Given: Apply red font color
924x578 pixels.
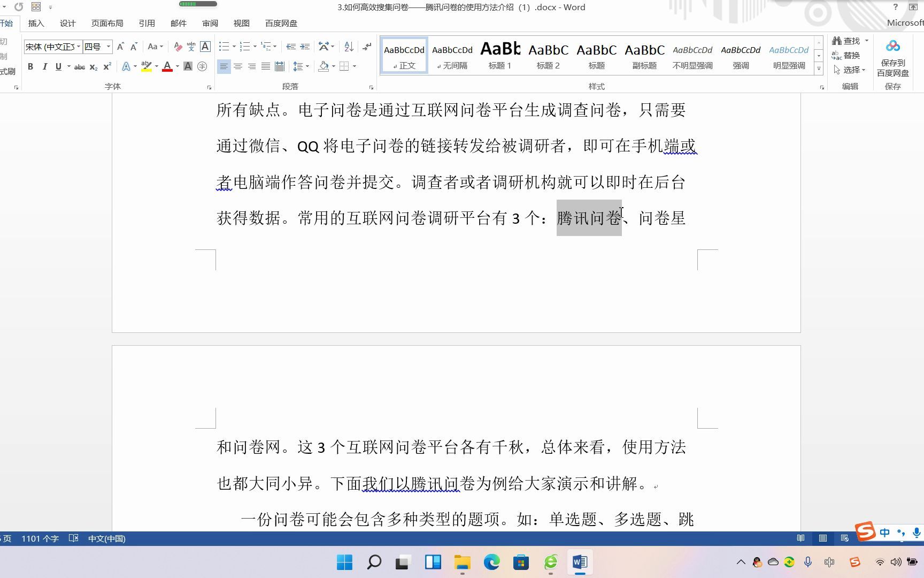Looking at the screenshot, I should click(x=167, y=66).
